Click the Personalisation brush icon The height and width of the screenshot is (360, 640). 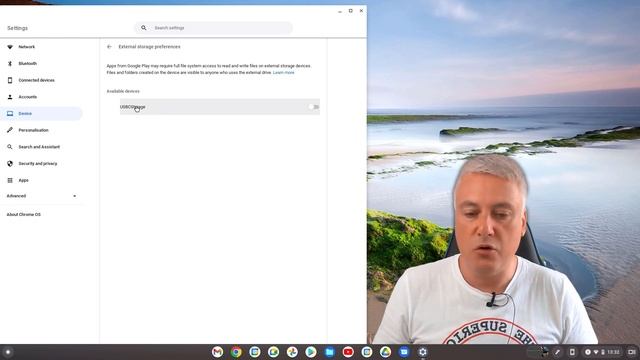[x=10, y=130]
